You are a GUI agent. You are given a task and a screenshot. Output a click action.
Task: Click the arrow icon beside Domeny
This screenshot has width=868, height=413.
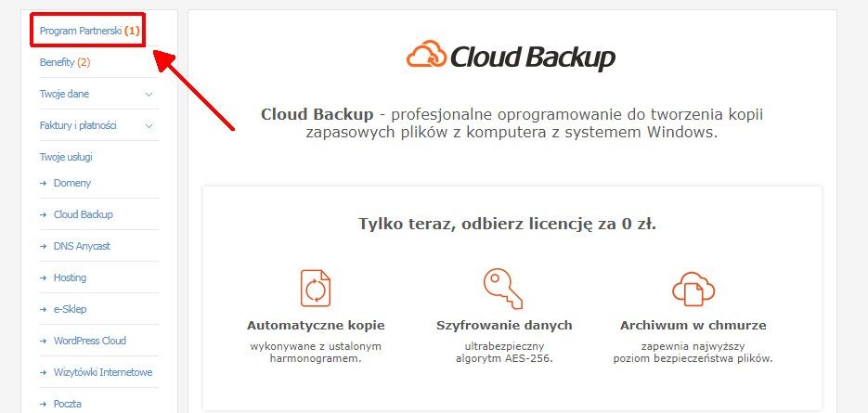tap(44, 183)
